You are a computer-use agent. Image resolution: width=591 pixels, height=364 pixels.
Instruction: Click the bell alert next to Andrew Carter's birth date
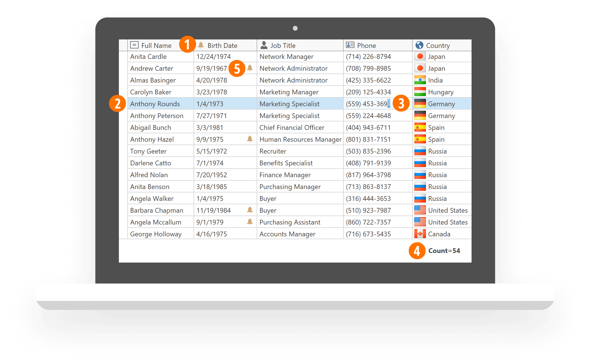(x=249, y=68)
